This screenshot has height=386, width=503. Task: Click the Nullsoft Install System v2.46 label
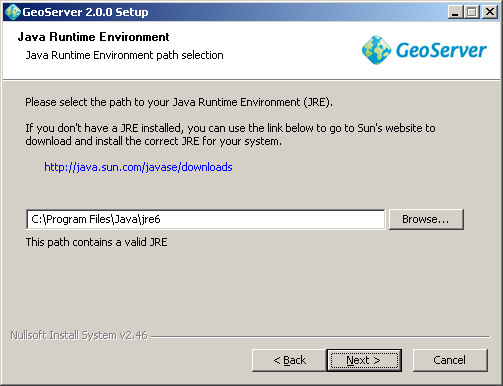[x=79, y=335]
